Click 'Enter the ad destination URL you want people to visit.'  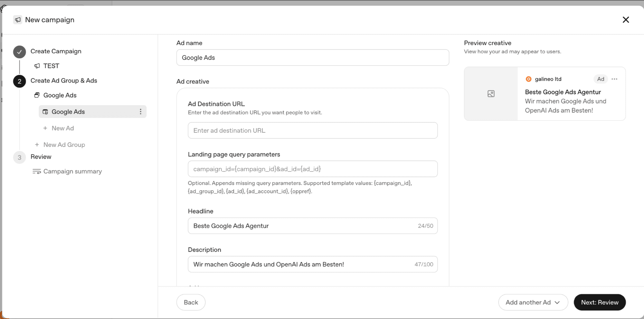click(255, 113)
